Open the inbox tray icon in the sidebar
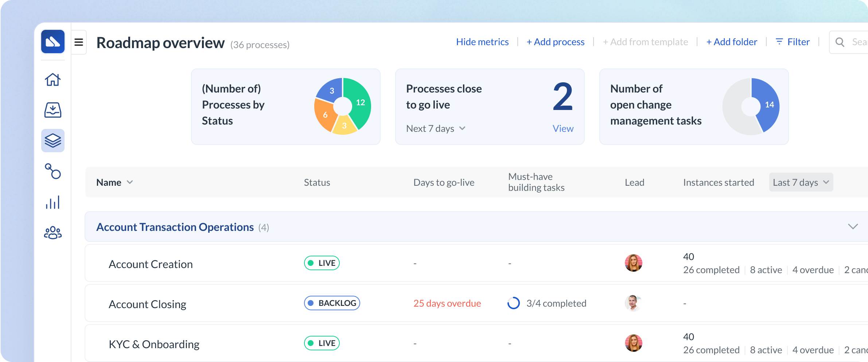 (x=53, y=110)
